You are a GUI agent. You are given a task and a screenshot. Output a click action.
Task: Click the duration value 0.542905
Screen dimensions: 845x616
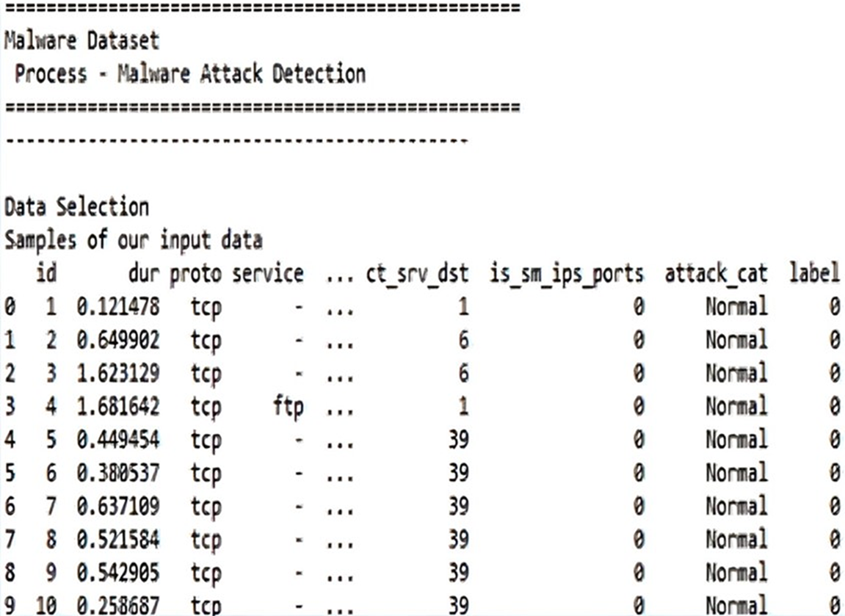click(117, 572)
